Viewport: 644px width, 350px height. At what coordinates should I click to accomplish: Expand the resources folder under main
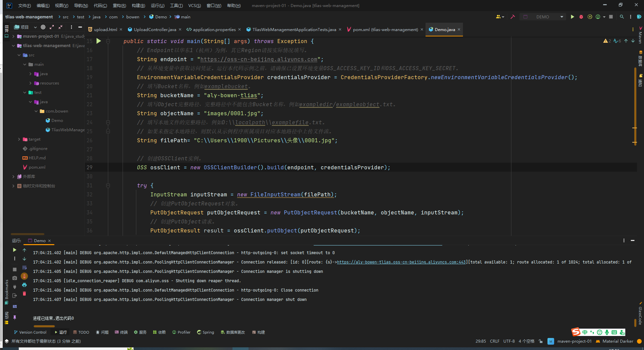coord(30,83)
